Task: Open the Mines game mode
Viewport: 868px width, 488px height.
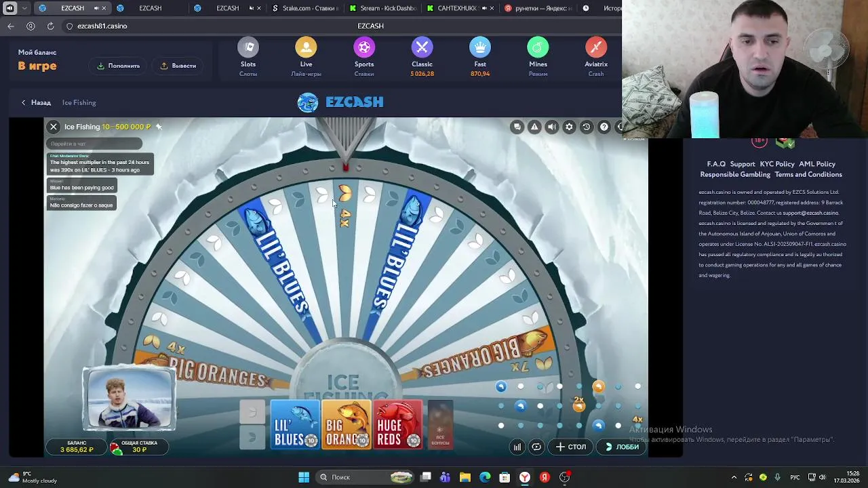Action: tap(538, 47)
